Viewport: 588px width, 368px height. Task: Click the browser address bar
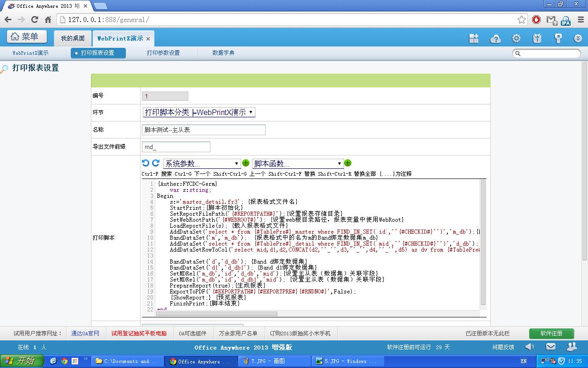(292, 20)
